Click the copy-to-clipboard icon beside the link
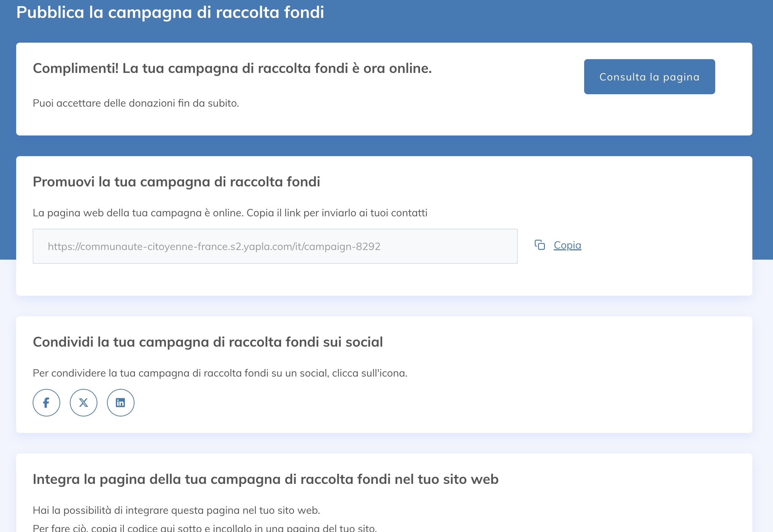773x532 pixels. click(540, 245)
